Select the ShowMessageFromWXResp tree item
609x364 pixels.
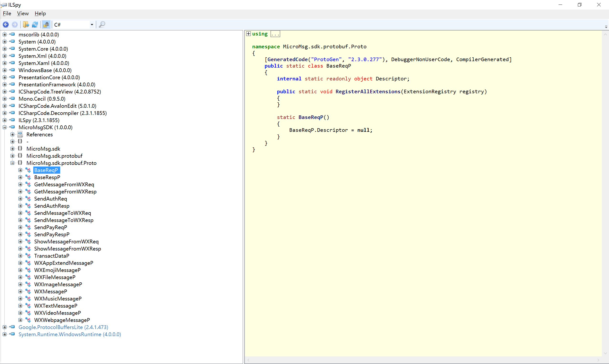point(68,249)
